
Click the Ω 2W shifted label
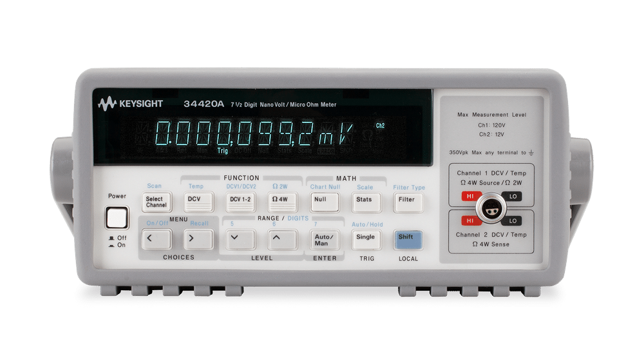pyautogui.click(x=280, y=186)
